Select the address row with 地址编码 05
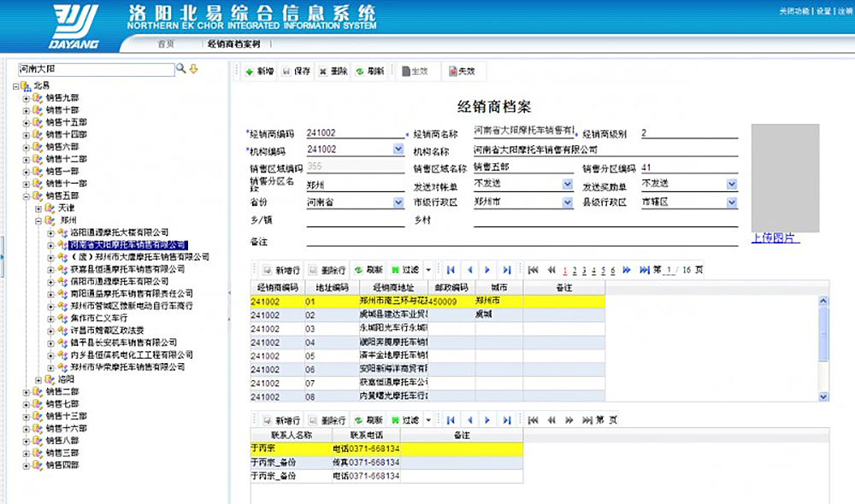The image size is (855, 504). pos(427,356)
